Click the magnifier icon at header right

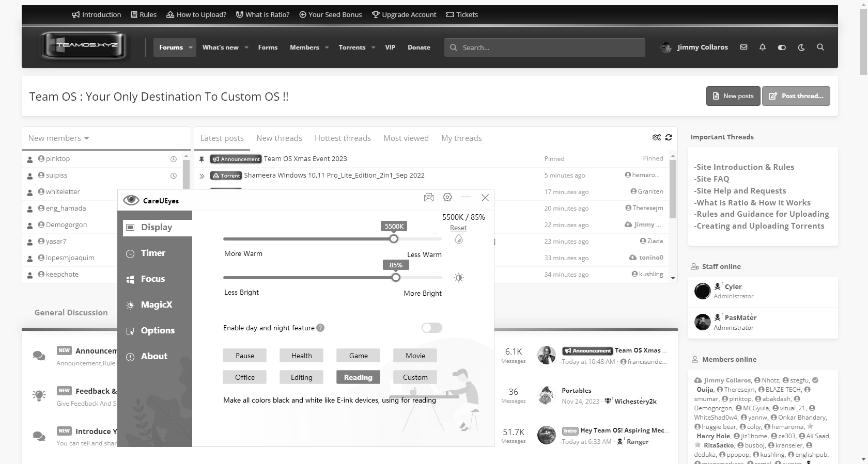[x=820, y=47]
